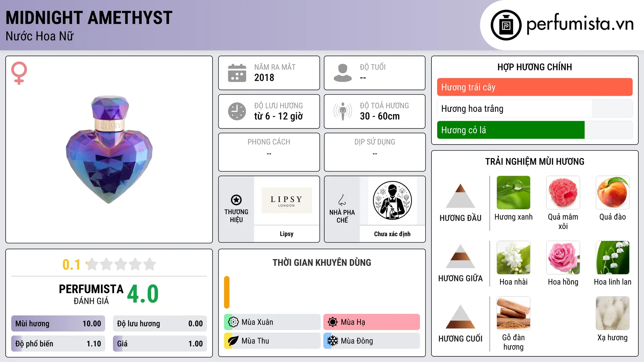Click the Hương hoa trắng accord bar

[x=535, y=108]
